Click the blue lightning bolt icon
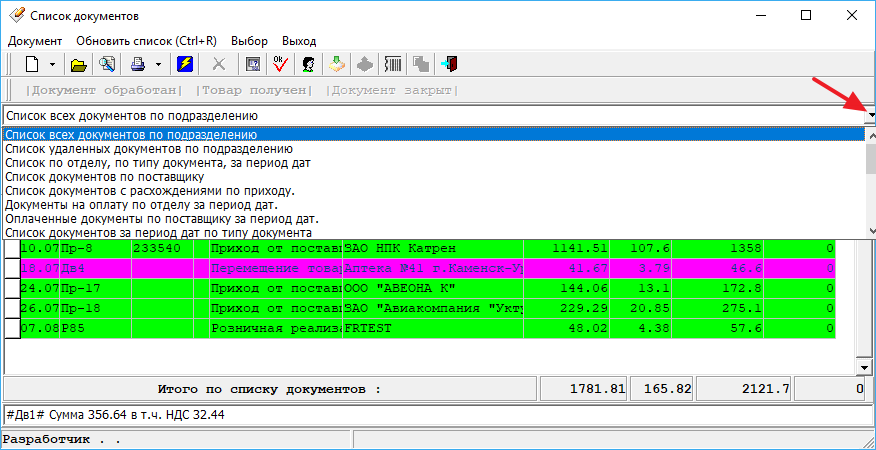This screenshot has height=450, width=876. pos(185,64)
